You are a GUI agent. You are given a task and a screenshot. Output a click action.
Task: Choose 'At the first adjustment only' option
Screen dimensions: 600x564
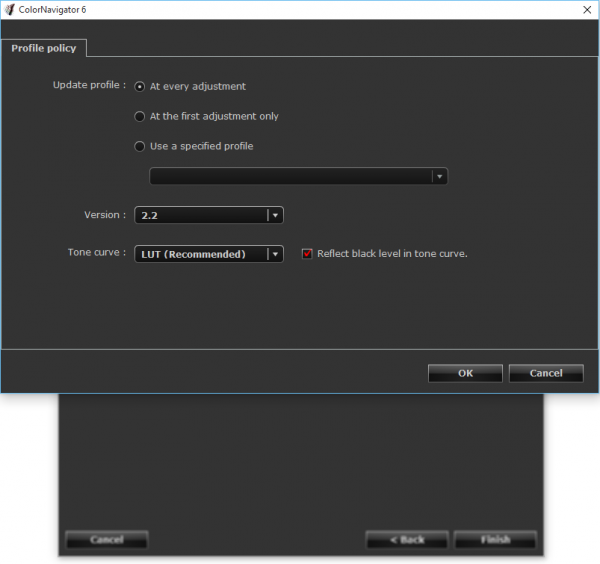(140, 116)
